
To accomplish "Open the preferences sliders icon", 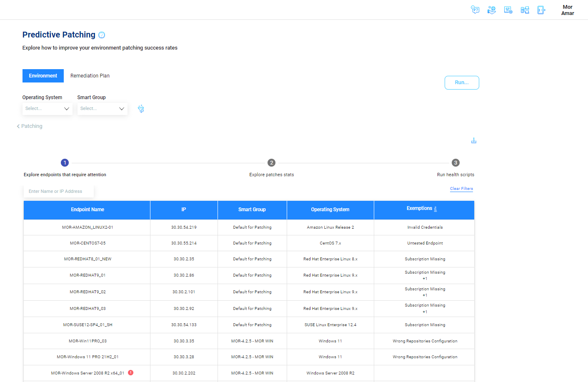I will point(508,10).
